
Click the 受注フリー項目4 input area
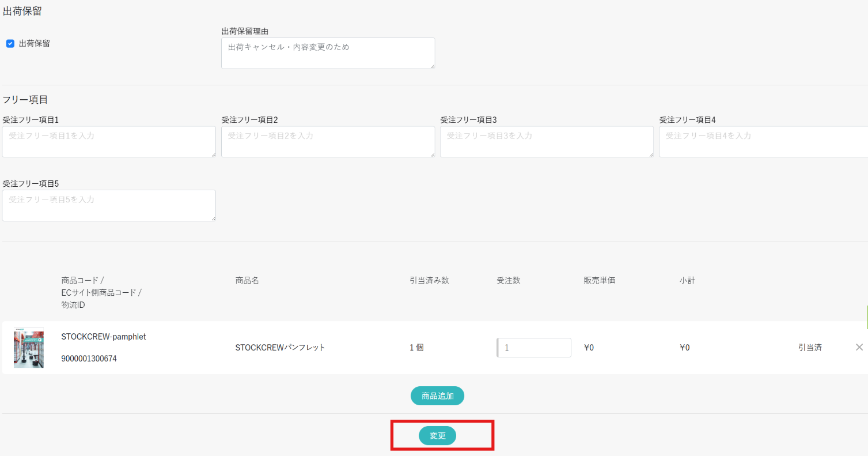coord(763,142)
